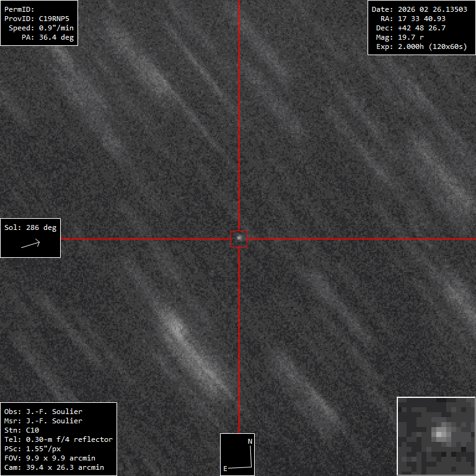Image resolution: width=476 pixels, height=476 pixels.
Task: Select the Obs: J.-F. Soulier line
Action: [43, 412]
